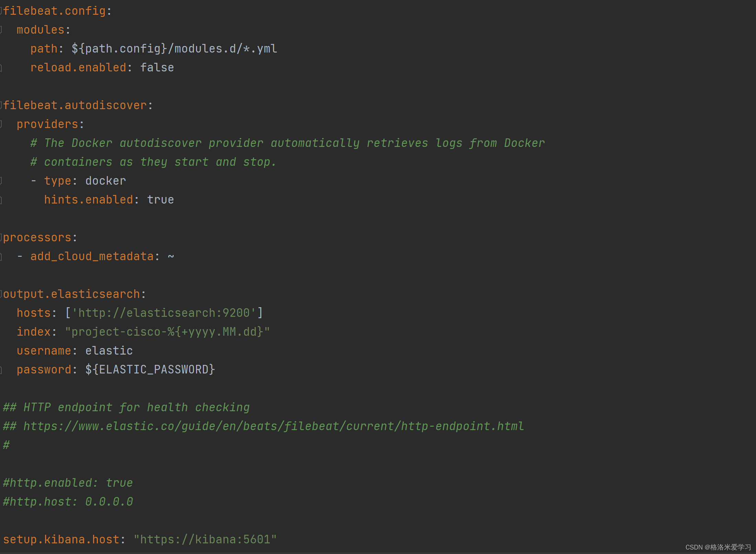Screen dimensions: 756x554
Task: Collapse the providers block fold marker
Action: coord(1,124)
